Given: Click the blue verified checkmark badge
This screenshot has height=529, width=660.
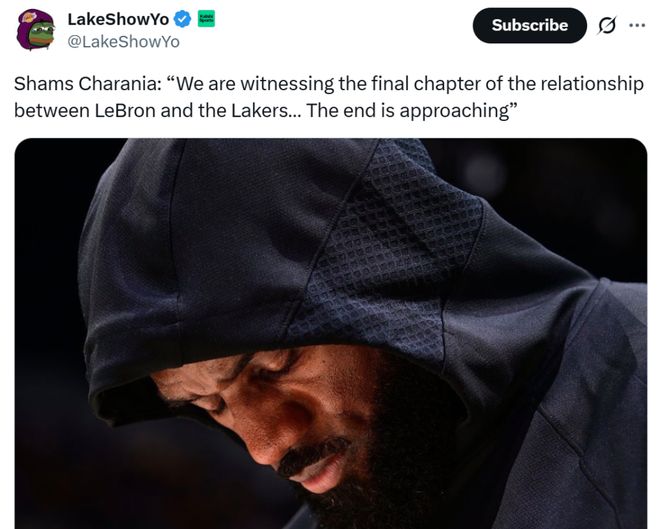Looking at the screenshot, I should pos(182,19).
